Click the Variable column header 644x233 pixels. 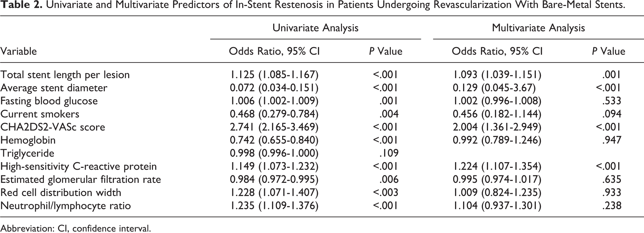[x=19, y=51]
